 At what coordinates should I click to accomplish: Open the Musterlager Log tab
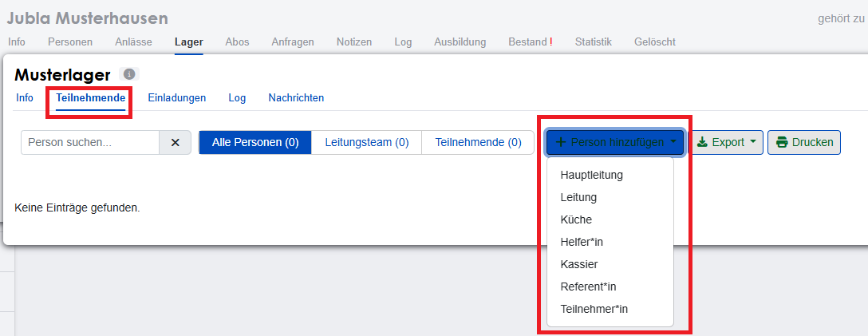pyautogui.click(x=237, y=98)
